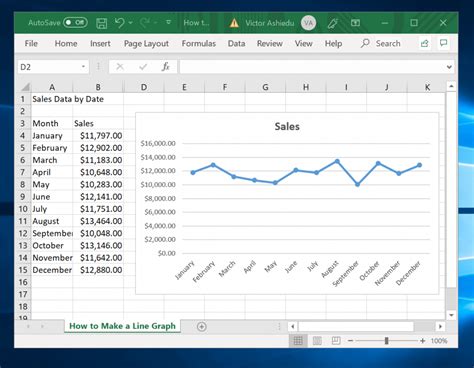The image size is (474, 368).
Task: Click the zoom slider handle
Action: click(386, 341)
